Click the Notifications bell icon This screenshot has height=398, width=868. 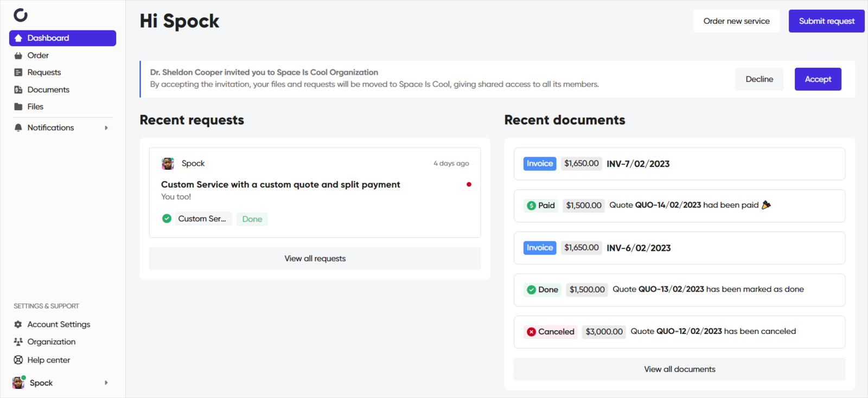coord(18,128)
